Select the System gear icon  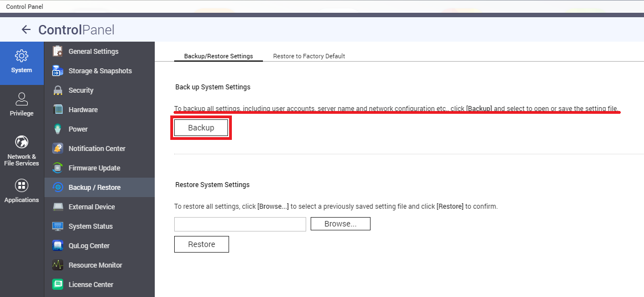(22, 56)
